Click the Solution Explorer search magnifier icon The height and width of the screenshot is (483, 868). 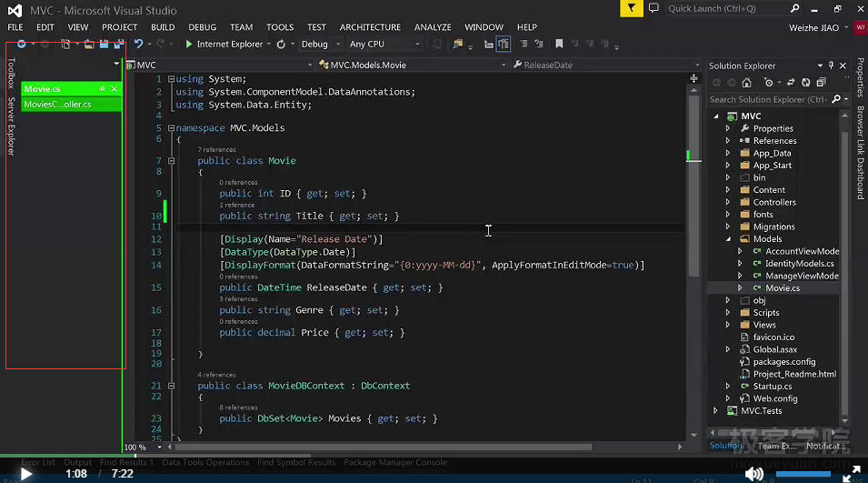[836, 99]
